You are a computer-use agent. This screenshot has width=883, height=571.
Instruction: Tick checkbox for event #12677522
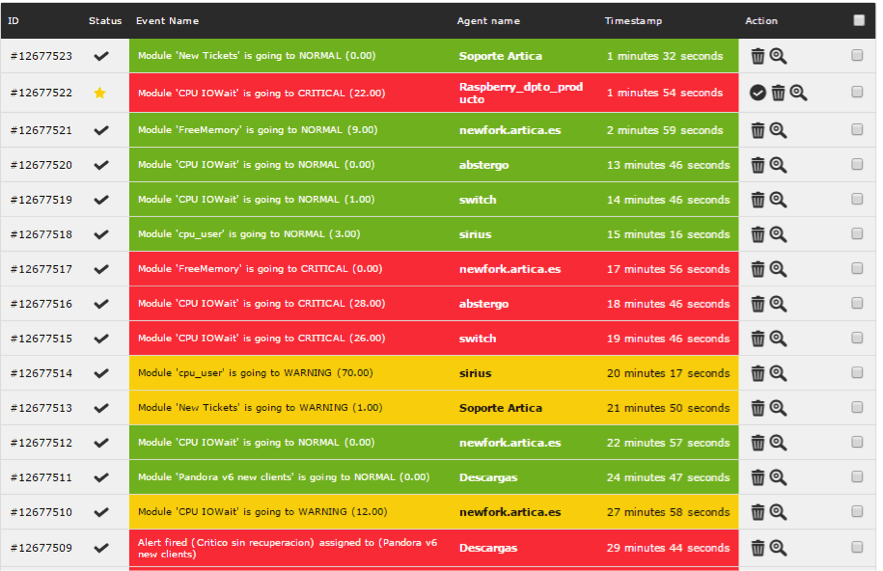pyautogui.click(x=857, y=92)
